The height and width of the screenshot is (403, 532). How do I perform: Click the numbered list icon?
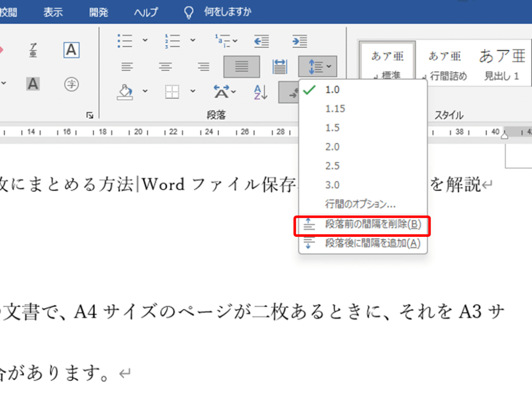(x=172, y=40)
